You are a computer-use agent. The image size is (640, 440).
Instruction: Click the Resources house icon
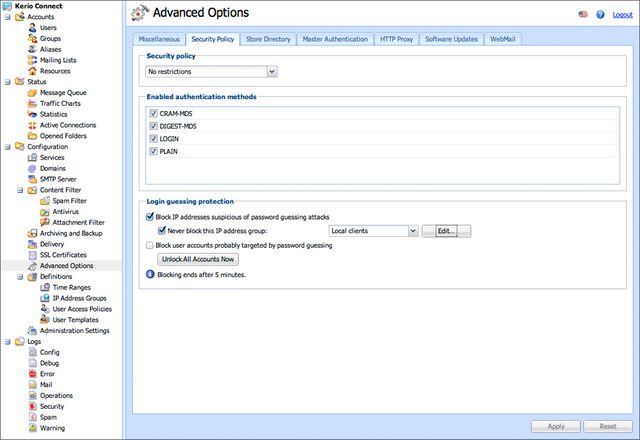(33, 71)
